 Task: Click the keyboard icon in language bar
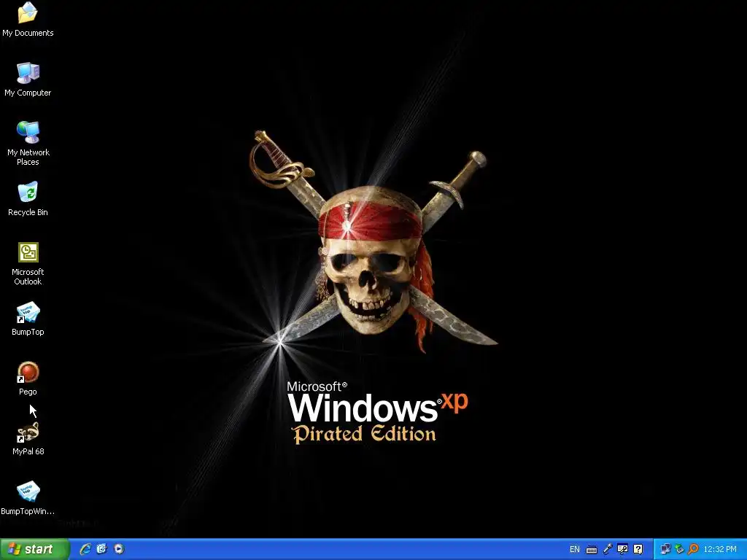coord(591,550)
